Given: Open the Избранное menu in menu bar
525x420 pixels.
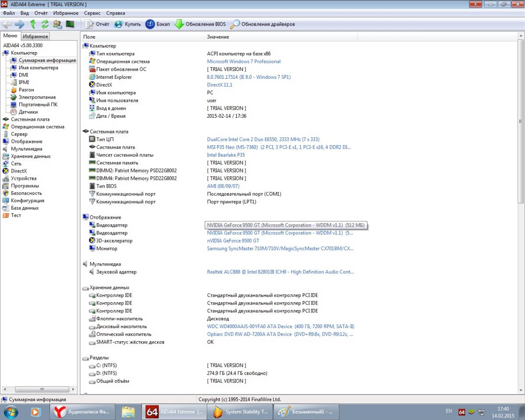Looking at the screenshot, I should click(x=66, y=13).
